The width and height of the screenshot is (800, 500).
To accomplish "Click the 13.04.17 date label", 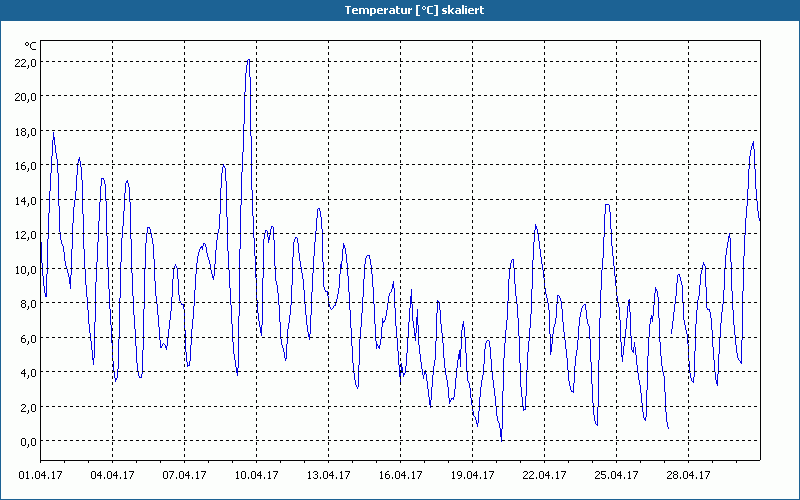I will (x=328, y=475).
